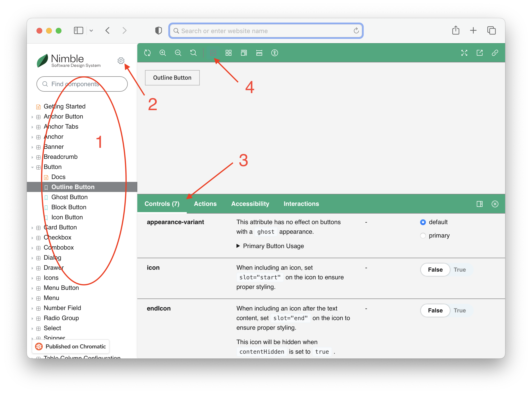The width and height of the screenshot is (532, 394).
Task: Click the zoom in magnifier icon
Action: [x=163, y=53]
